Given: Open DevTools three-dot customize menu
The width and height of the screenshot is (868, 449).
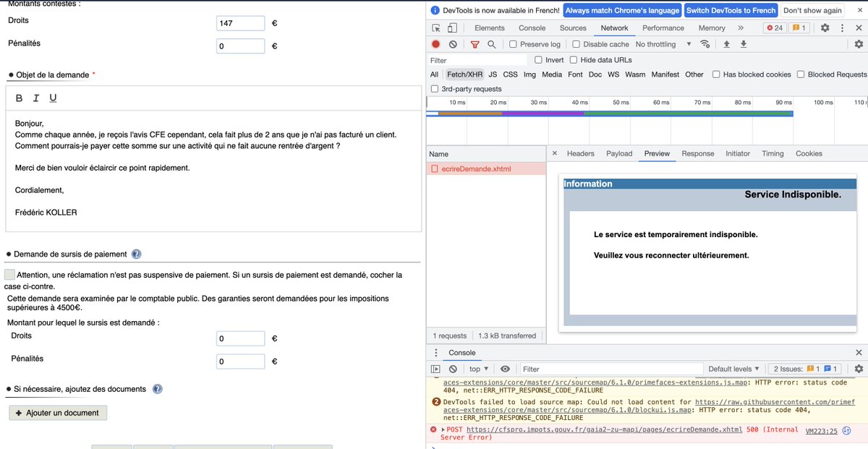Looking at the screenshot, I should [x=842, y=28].
